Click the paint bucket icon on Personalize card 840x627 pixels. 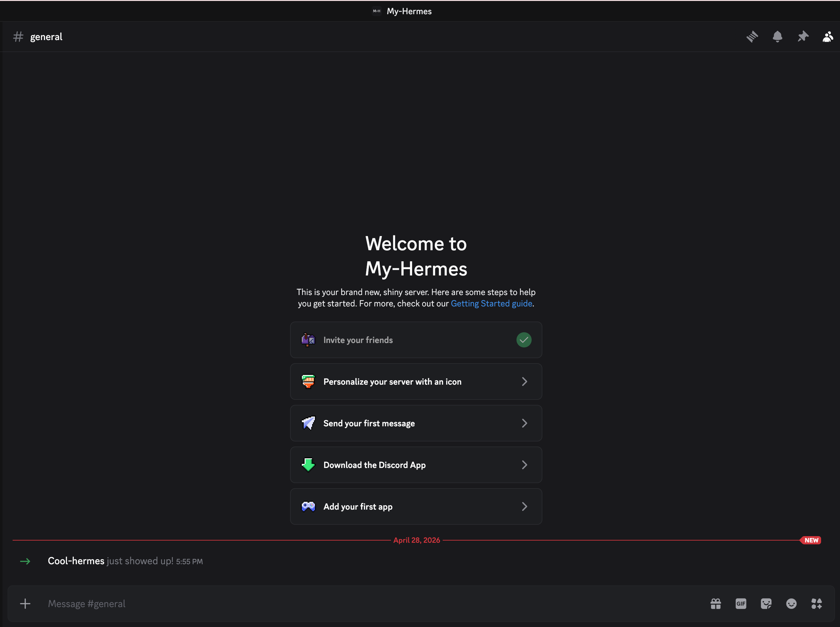pyautogui.click(x=308, y=382)
